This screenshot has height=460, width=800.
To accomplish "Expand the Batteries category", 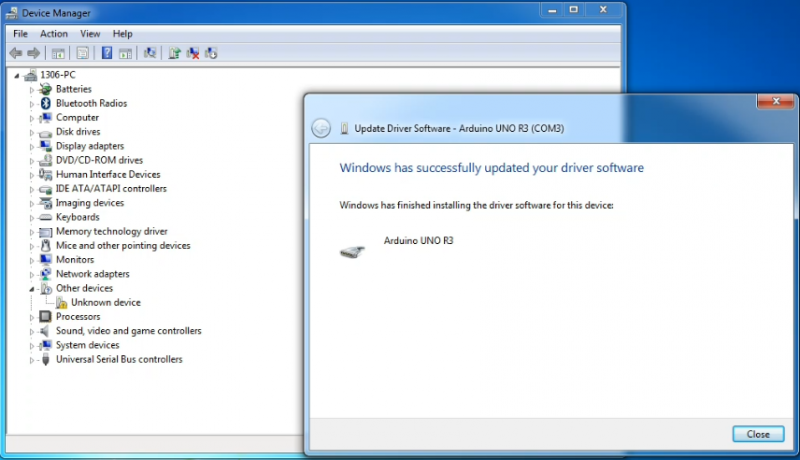I will [32, 89].
